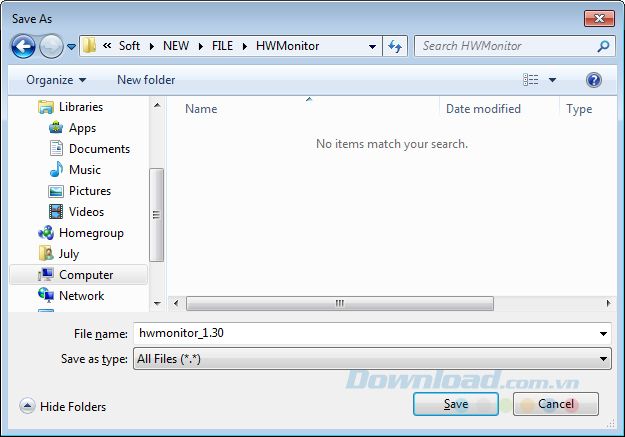
Task: Select HWMonitor in the address path
Action: (x=287, y=46)
